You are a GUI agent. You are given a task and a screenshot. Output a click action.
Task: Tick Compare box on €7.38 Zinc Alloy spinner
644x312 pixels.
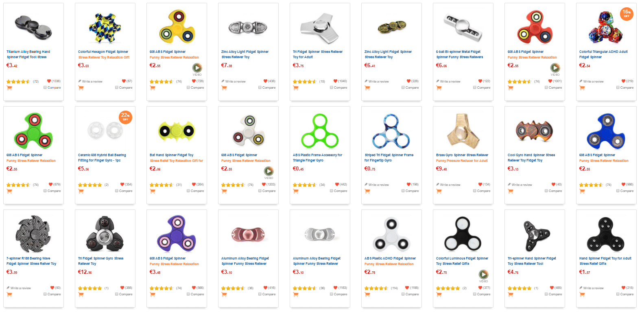[x=260, y=87]
